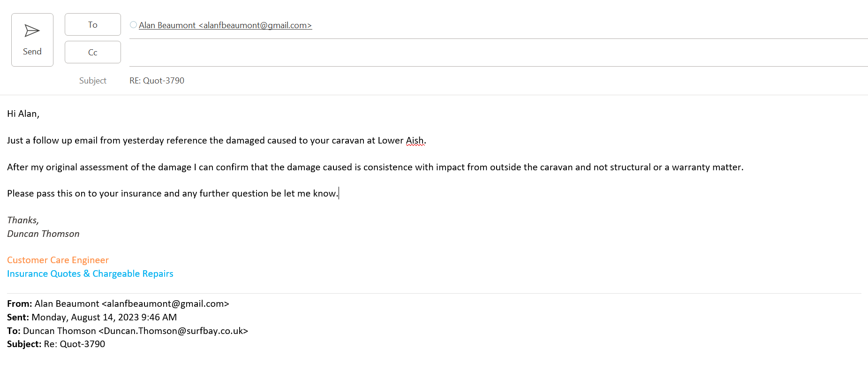Click into the empty Cc field
Image resolution: width=868 pixels, height=372 pixels.
point(469,53)
